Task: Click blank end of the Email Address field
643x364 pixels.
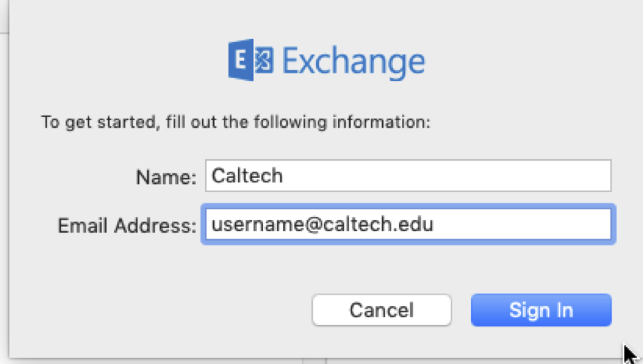Action: click(x=526, y=224)
